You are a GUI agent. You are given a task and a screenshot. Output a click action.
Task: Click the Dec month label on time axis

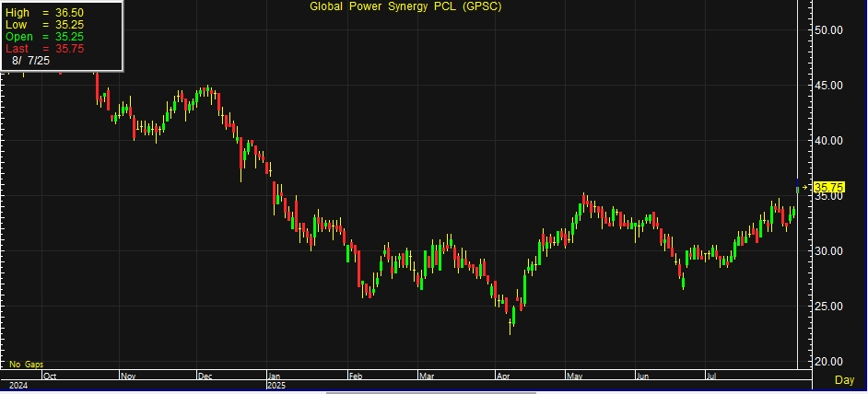pos(205,377)
